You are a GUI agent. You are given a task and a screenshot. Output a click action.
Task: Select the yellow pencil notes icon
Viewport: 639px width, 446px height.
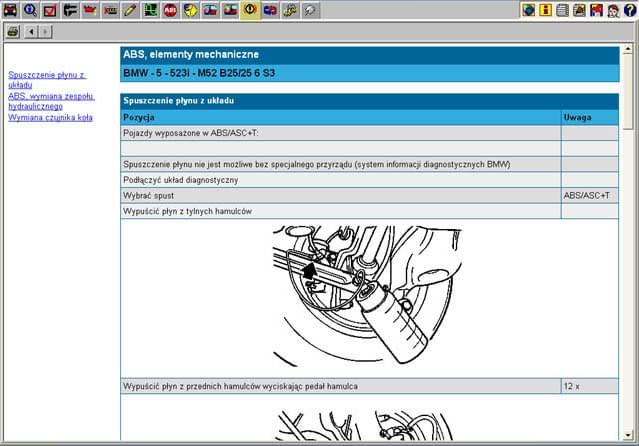point(130,10)
